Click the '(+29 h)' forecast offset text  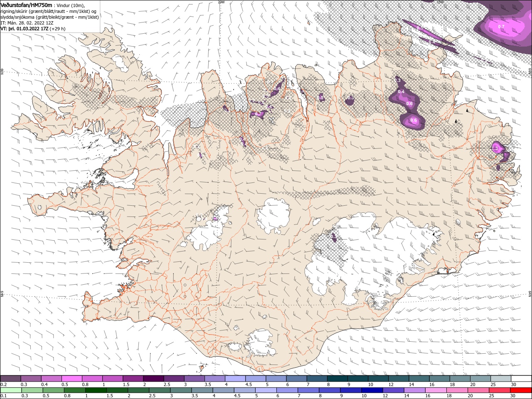[58, 29]
